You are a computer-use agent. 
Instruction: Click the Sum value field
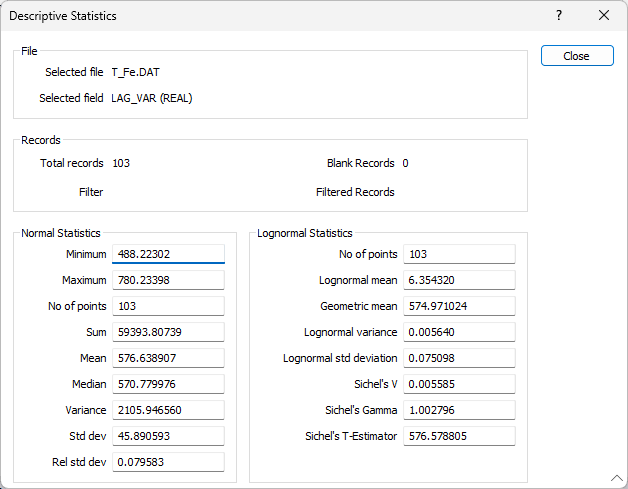click(x=168, y=332)
